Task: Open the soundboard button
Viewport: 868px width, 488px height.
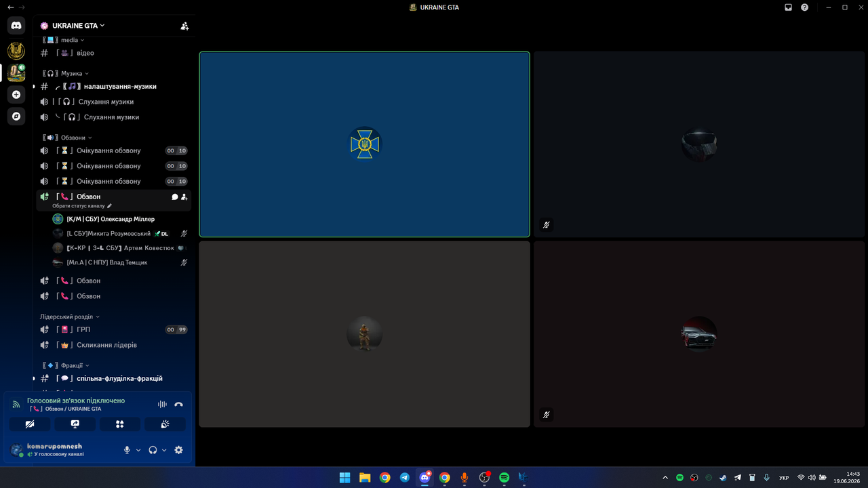Action: (x=165, y=424)
